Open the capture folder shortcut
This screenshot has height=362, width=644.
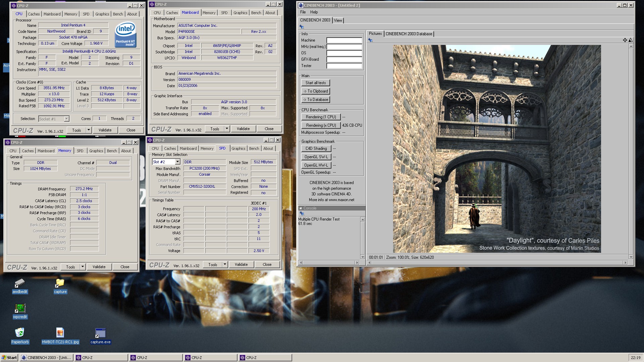[x=60, y=284]
